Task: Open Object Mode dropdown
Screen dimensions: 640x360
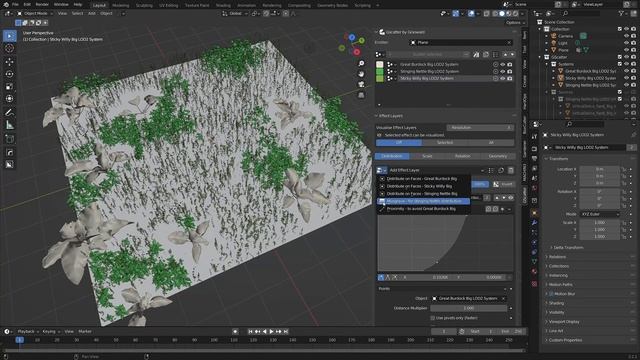Action: (x=35, y=13)
